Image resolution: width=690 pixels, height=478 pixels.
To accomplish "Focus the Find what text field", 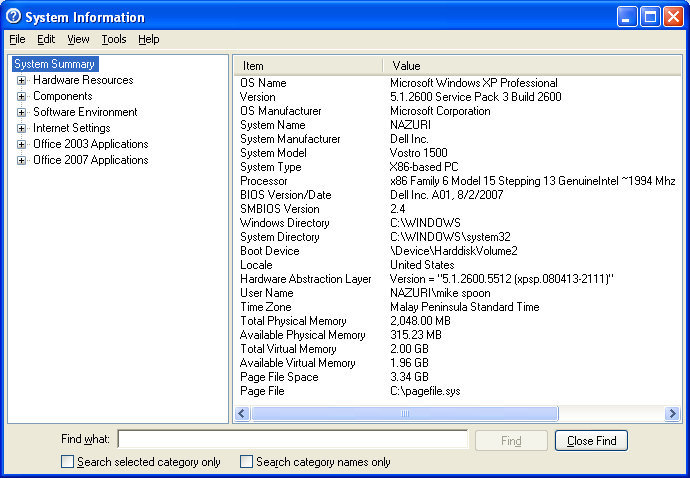I will click(x=293, y=439).
